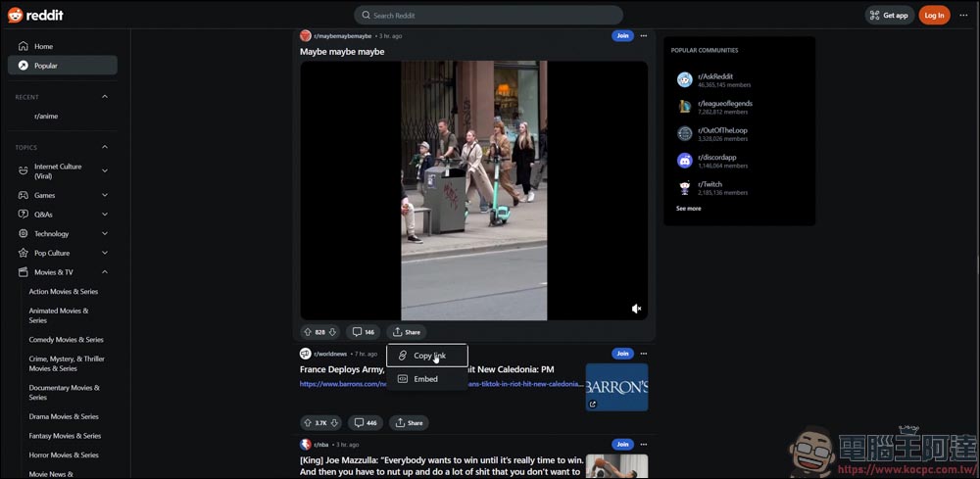
Task: Open comments on the 146-comment post
Action: click(x=364, y=332)
